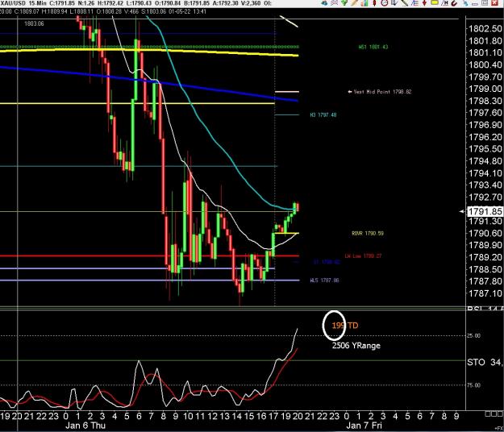Click the red LH Low level label
The width and height of the screenshot is (504, 432).
[363, 256]
